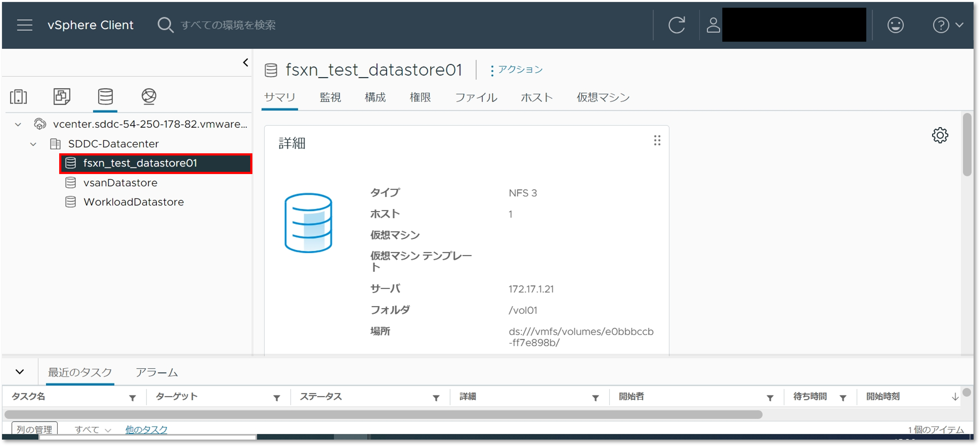Open the サマリ tab
Screen dimensions: 980x446
(x=280, y=98)
